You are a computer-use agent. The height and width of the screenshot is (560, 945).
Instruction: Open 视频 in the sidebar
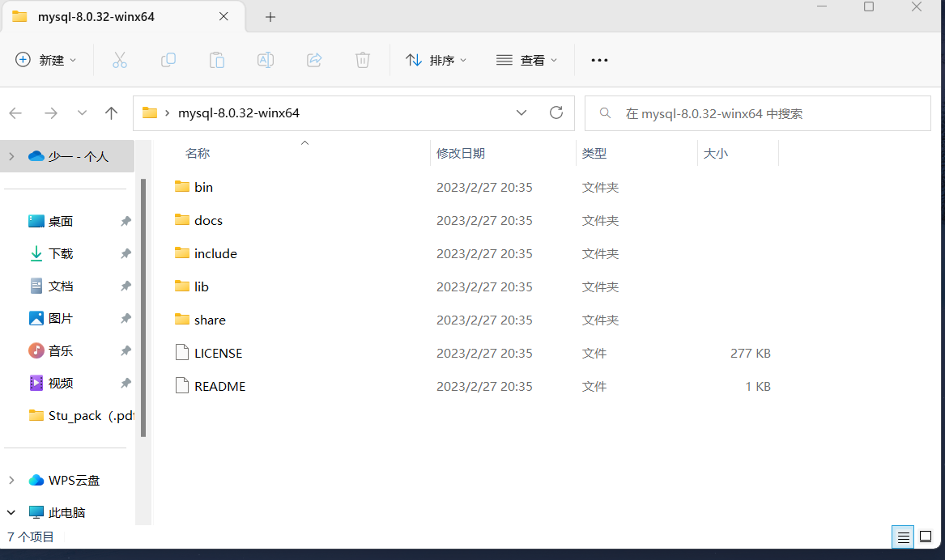coord(60,383)
